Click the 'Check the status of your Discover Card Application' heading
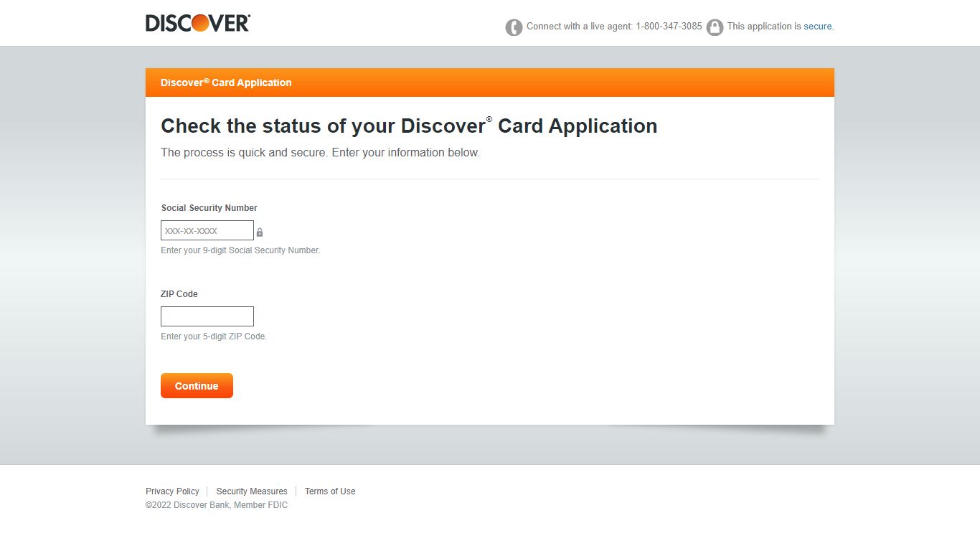 tap(409, 126)
